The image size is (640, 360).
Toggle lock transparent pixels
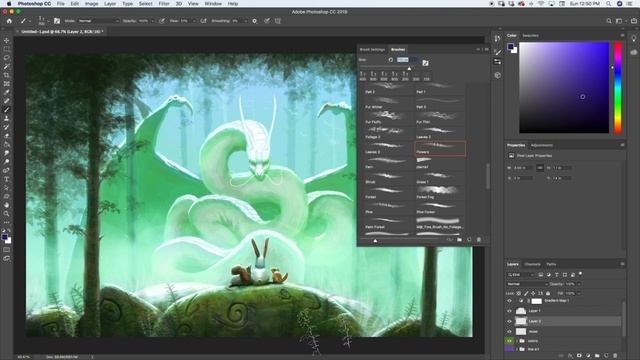tap(519, 293)
